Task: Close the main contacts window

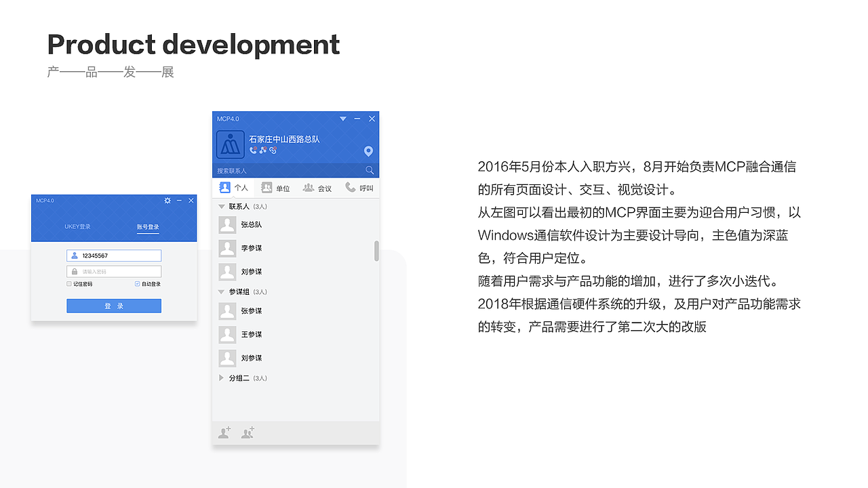Action: pyautogui.click(x=372, y=119)
